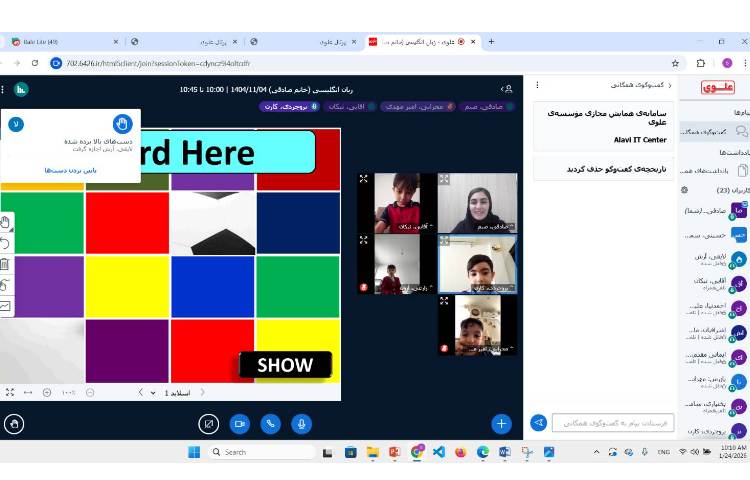Click the screen share button

click(x=209, y=424)
